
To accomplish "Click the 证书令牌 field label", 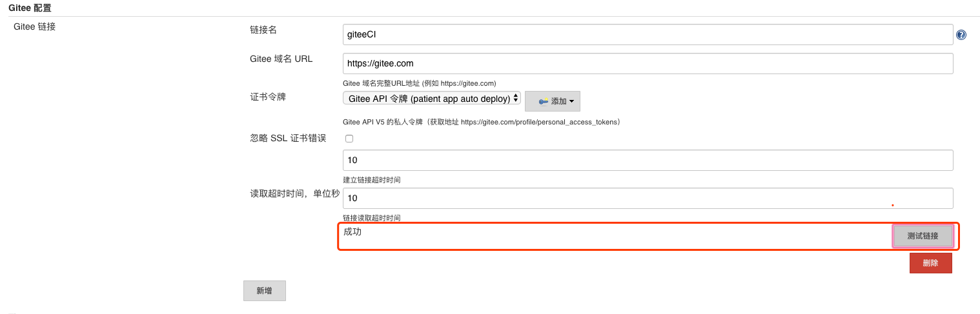I will (x=267, y=97).
